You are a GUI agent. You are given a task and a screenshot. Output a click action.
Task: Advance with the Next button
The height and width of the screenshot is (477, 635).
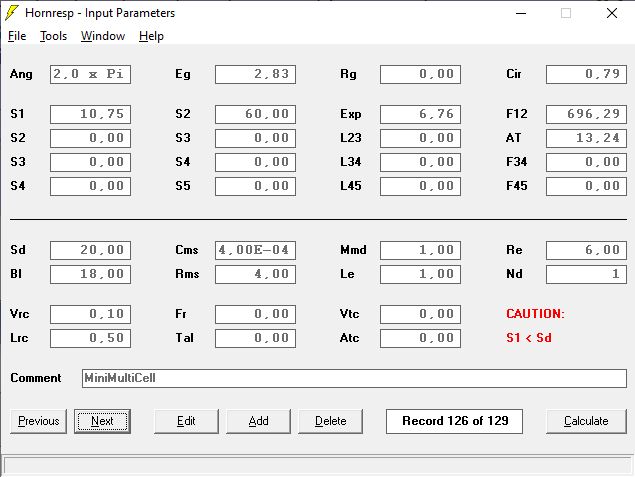click(x=102, y=421)
